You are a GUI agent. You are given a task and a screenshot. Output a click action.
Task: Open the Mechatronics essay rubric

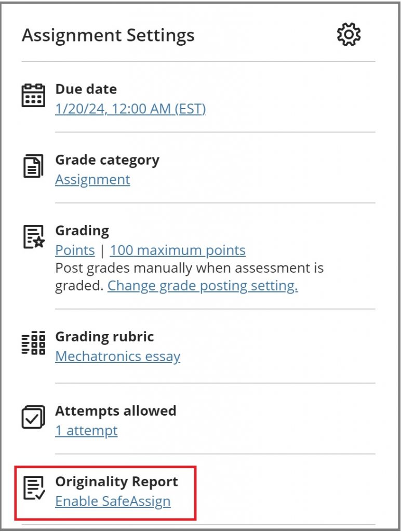click(x=117, y=356)
